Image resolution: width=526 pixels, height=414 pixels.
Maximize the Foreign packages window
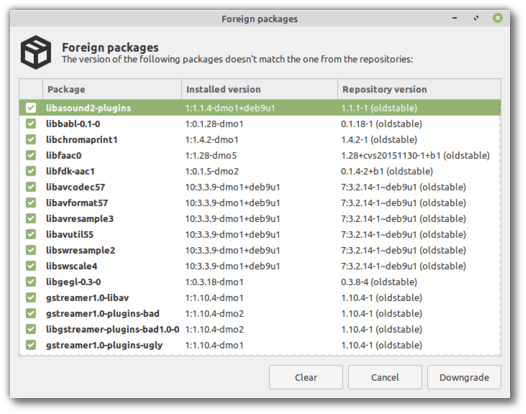click(x=476, y=18)
